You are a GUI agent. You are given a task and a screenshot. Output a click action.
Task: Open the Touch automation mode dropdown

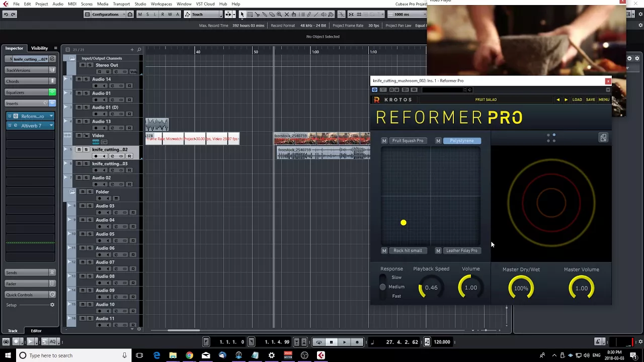(x=204, y=14)
